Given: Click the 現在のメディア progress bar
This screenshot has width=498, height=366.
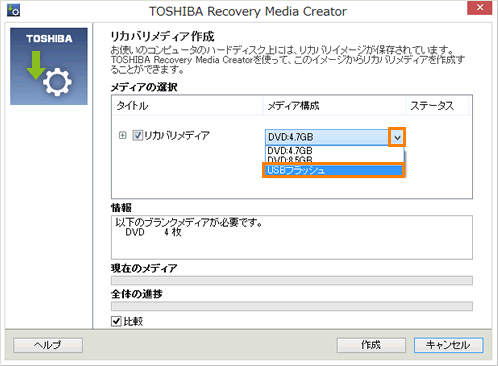Looking at the screenshot, I should point(292,280).
